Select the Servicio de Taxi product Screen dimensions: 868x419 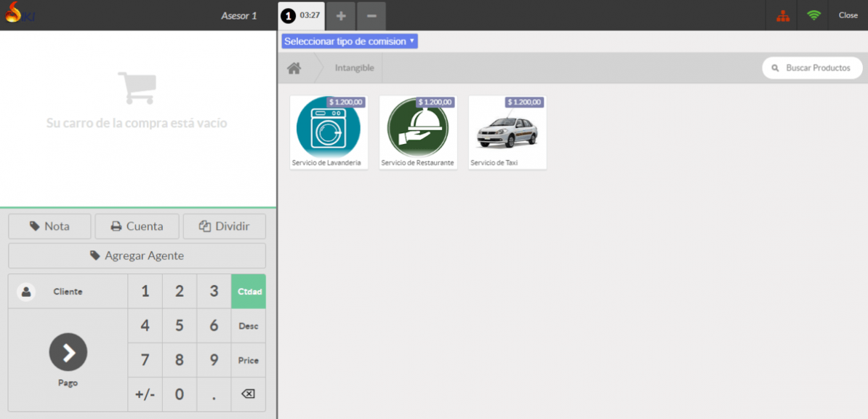click(x=507, y=132)
